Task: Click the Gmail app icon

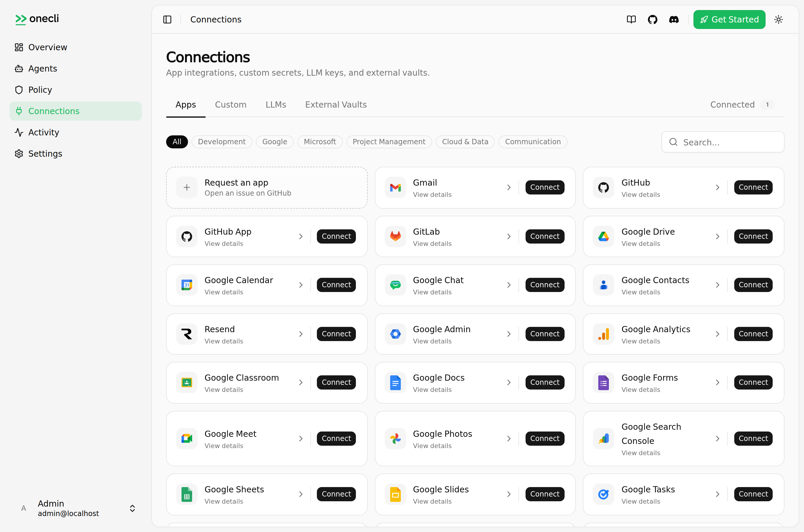Action: (395, 187)
